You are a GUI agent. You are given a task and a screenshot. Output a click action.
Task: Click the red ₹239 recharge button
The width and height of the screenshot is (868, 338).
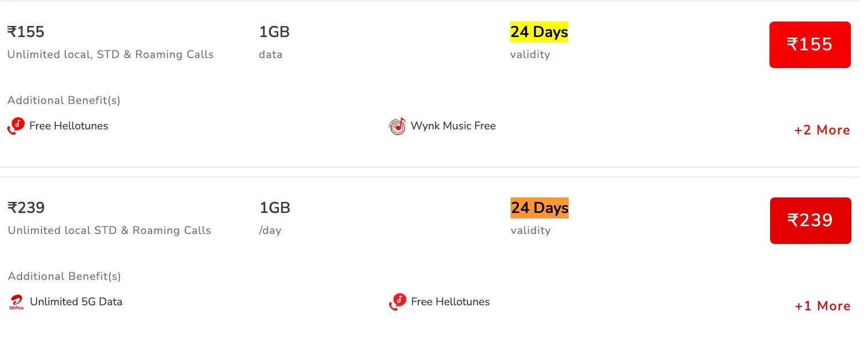pyautogui.click(x=810, y=221)
